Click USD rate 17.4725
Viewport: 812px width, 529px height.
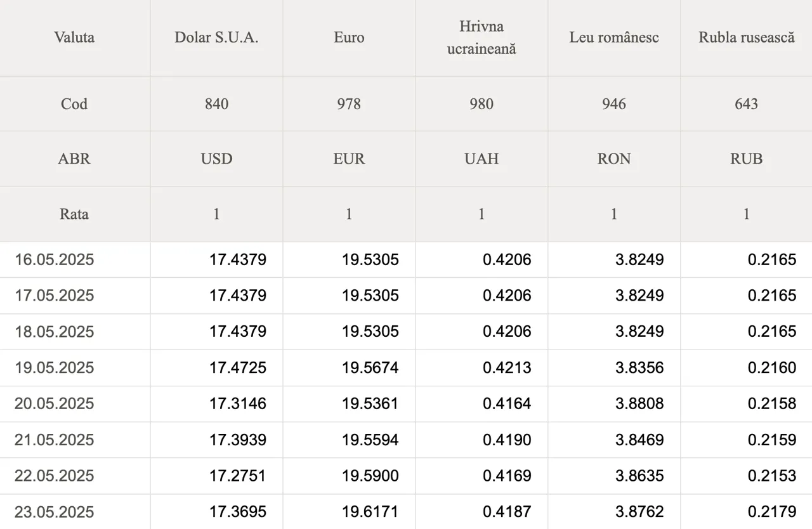pyautogui.click(x=238, y=368)
